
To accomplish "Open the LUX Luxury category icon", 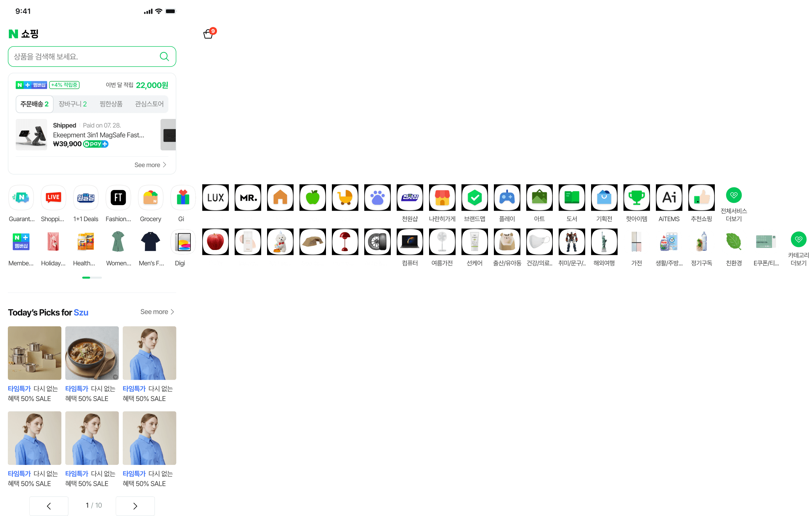I will point(215,198).
